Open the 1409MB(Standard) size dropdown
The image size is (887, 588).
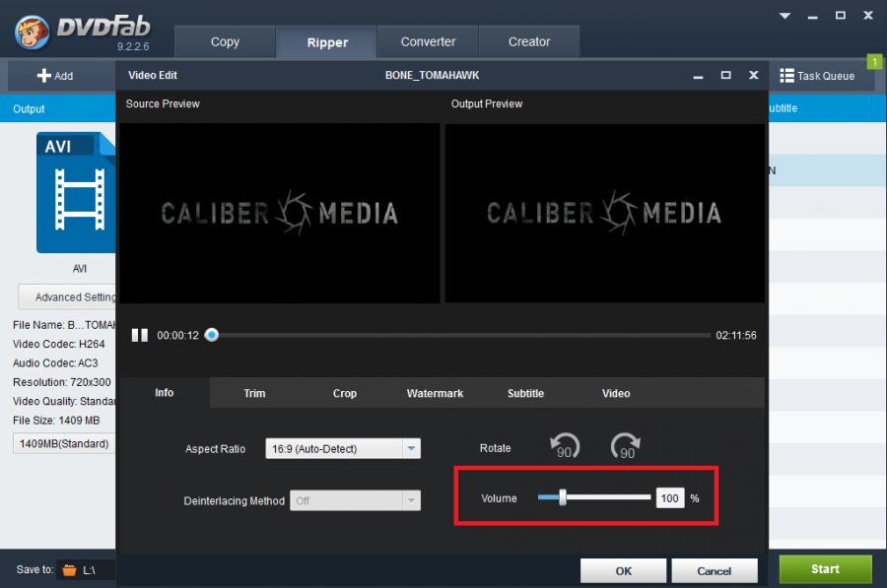tap(65, 444)
